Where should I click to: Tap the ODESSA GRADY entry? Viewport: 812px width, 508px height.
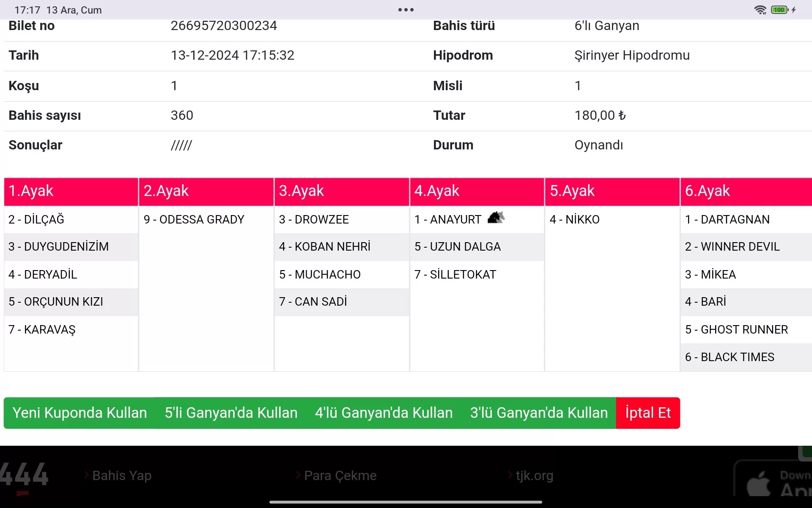coord(194,219)
